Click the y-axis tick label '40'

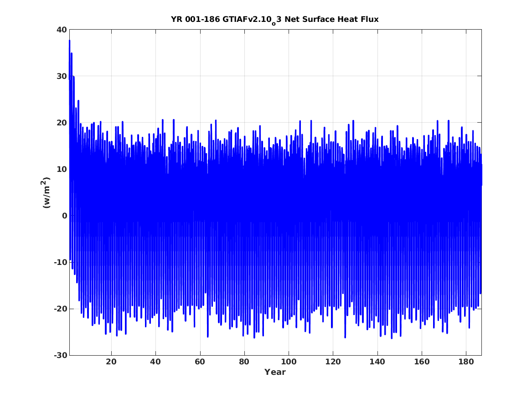tap(62, 30)
